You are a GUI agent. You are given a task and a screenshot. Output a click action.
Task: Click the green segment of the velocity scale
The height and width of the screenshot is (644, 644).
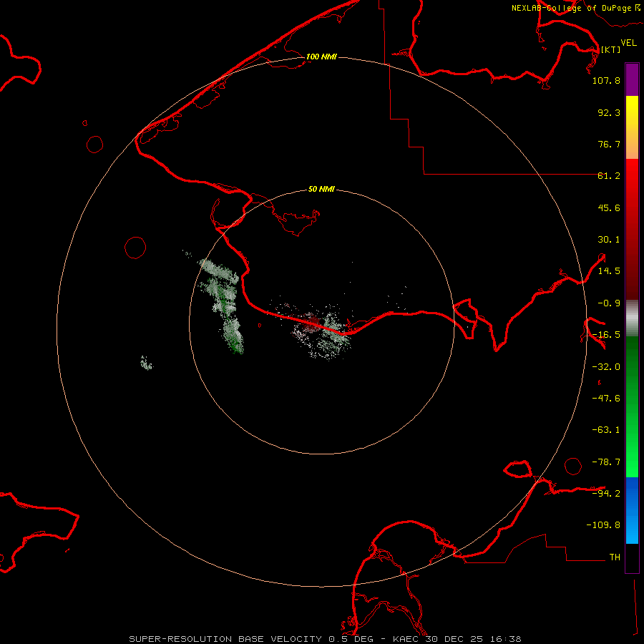(x=632, y=406)
